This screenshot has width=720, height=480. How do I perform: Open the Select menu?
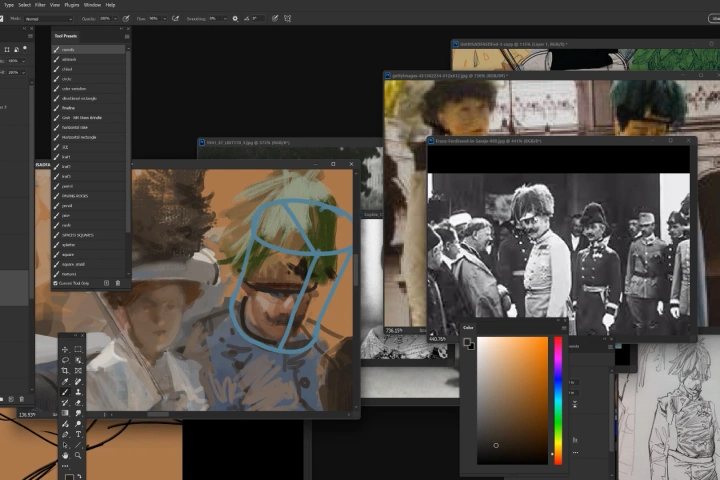[x=24, y=5]
